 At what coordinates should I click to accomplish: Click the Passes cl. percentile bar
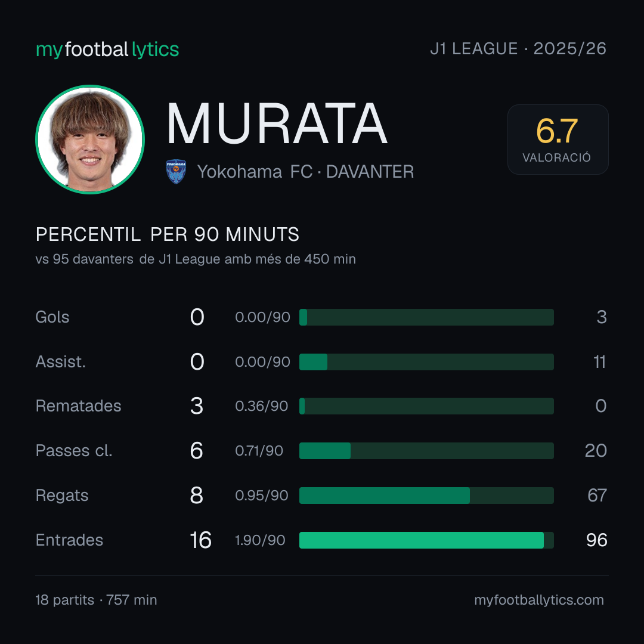tap(426, 451)
